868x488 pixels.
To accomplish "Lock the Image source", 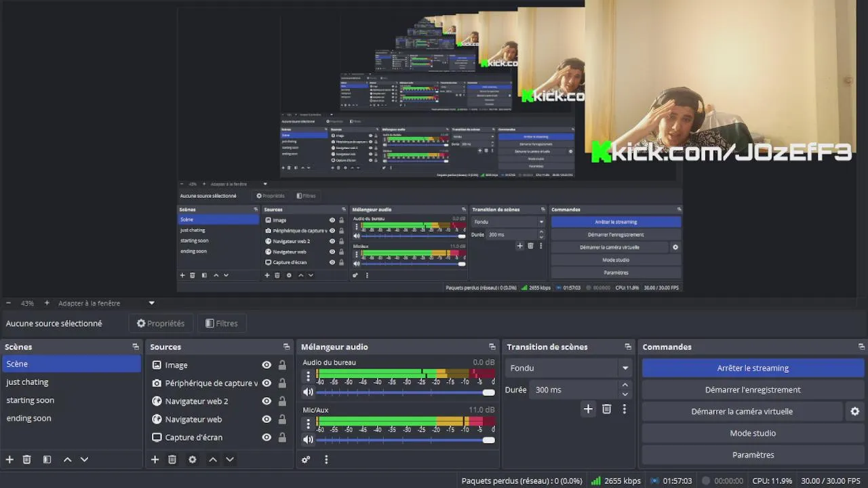I will [x=282, y=365].
